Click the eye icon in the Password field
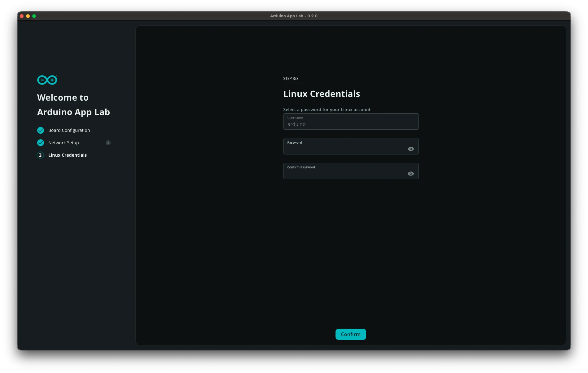588x373 pixels. (x=411, y=149)
